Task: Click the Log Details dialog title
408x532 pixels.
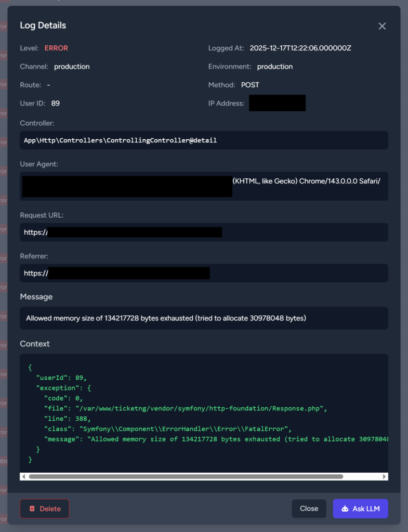Action: (x=43, y=25)
